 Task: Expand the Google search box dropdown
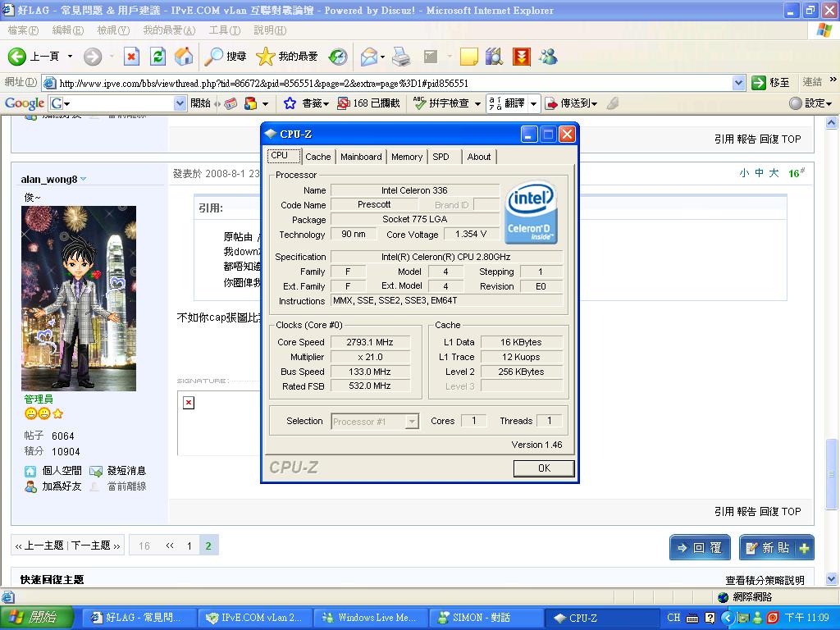coord(180,103)
